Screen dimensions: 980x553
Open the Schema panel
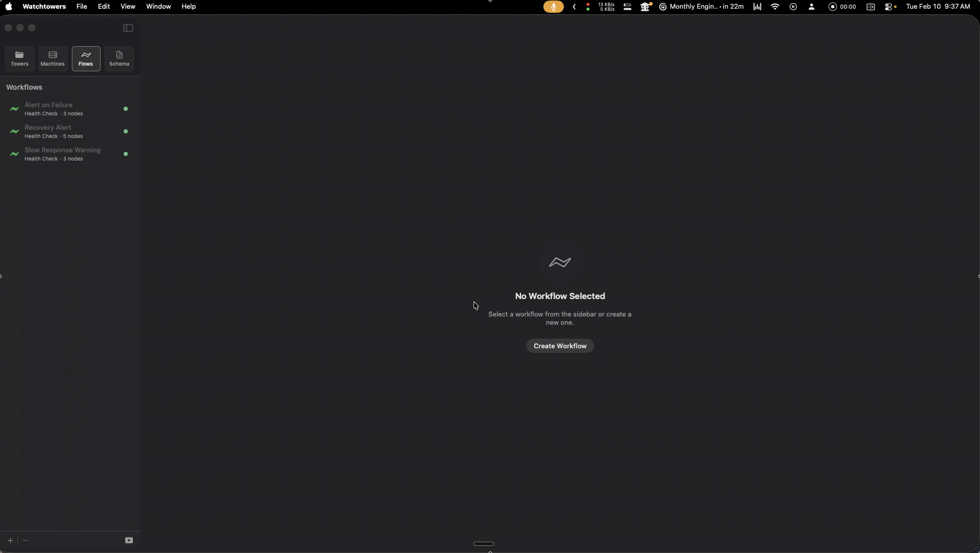click(119, 58)
